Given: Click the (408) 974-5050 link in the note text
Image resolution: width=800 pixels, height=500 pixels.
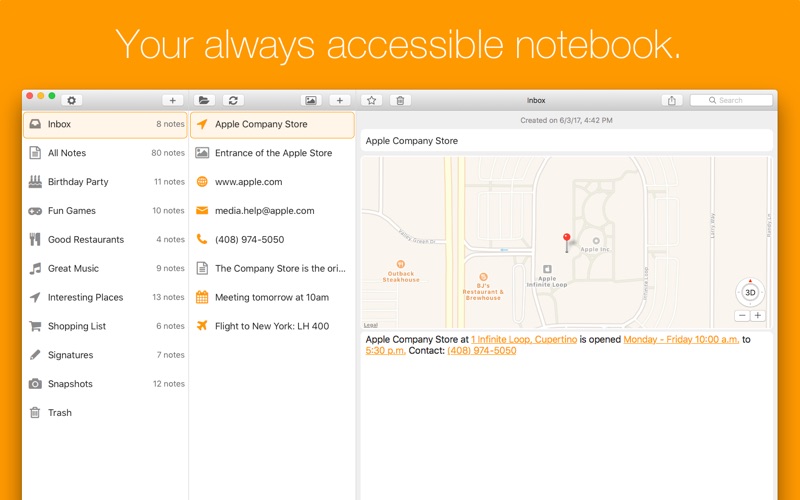Looking at the screenshot, I should coord(481,351).
